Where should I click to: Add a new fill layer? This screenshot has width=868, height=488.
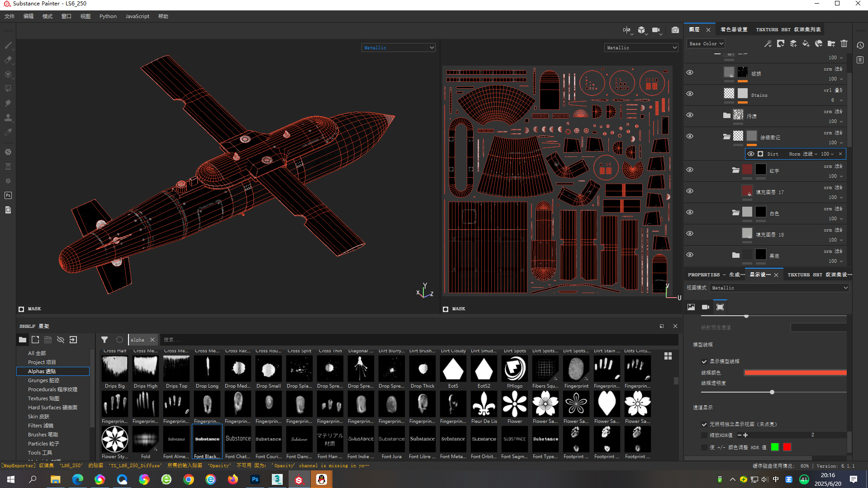[806, 44]
